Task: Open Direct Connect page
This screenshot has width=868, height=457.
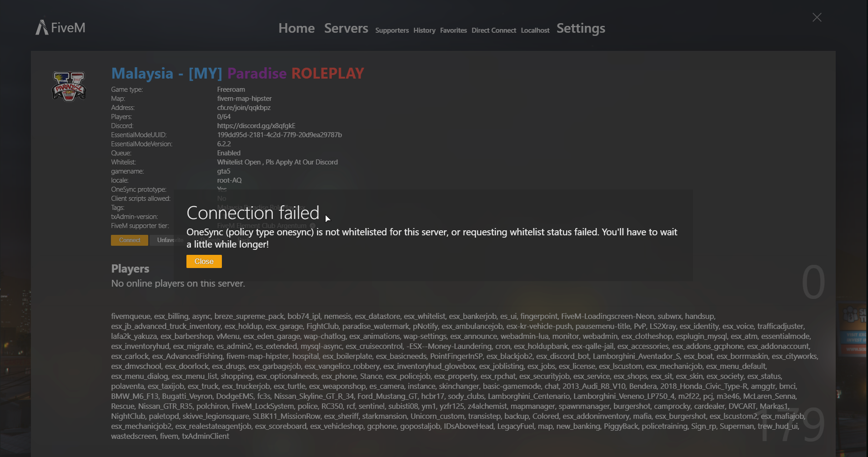Action: (x=494, y=30)
